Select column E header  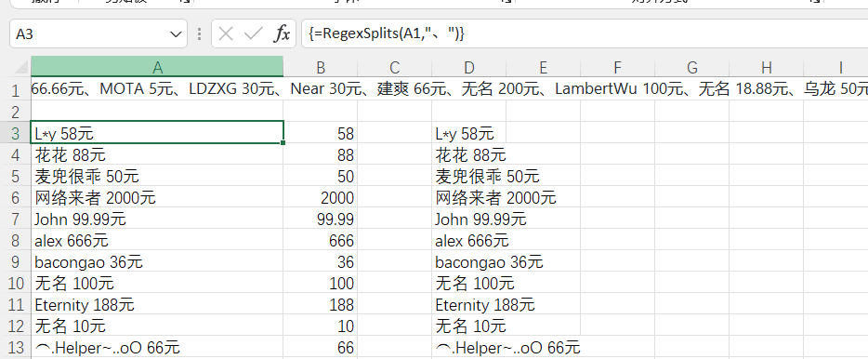543,67
